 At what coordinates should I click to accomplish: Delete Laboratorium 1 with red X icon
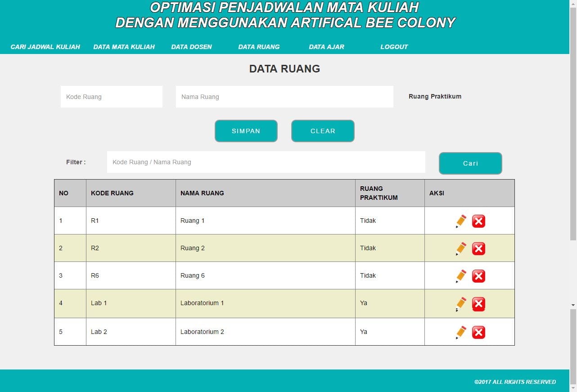coord(478,304)
